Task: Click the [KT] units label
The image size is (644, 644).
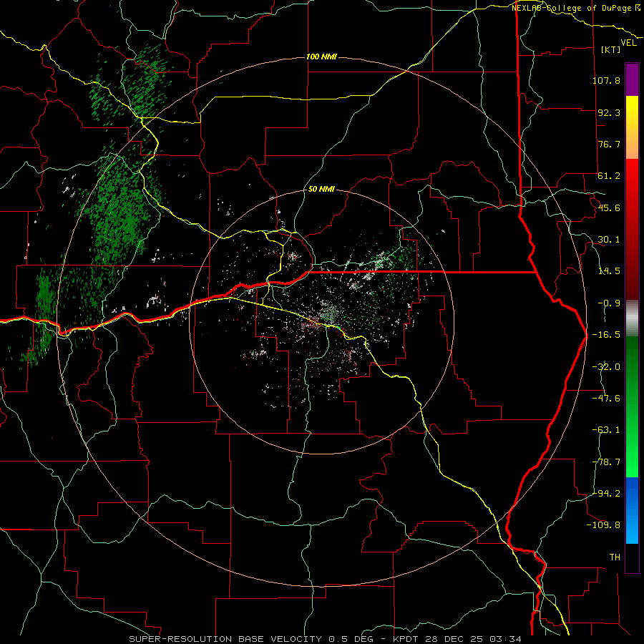Action: point(611,49)
